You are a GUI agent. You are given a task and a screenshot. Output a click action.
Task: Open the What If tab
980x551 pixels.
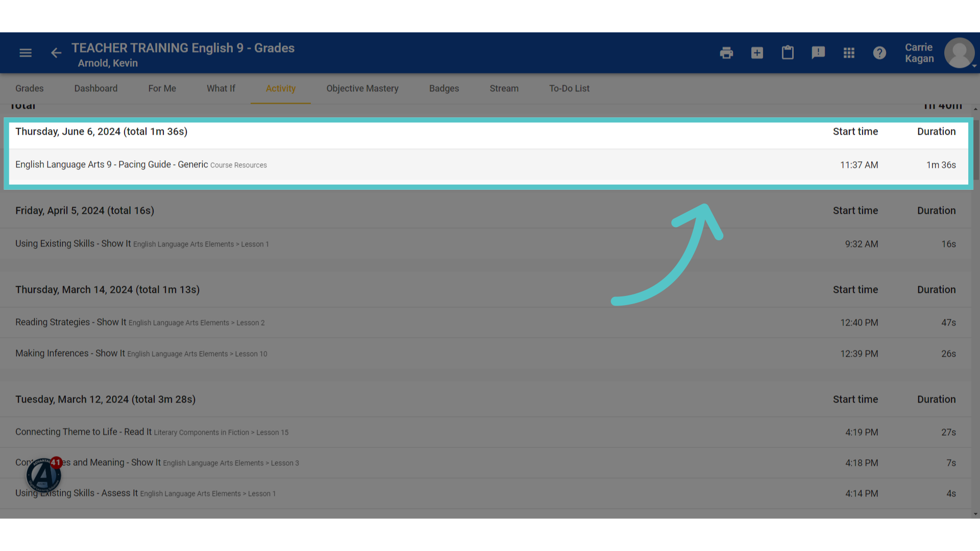[221, 88]
